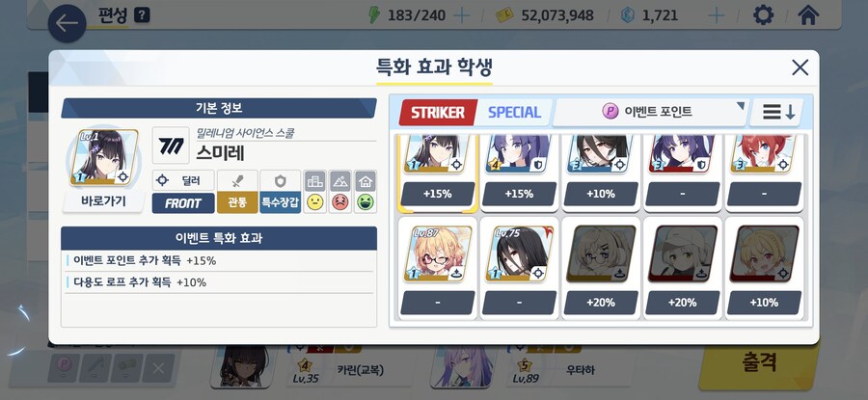The height and width of the screenshot is (400, 868).
Task: Click the 바로가기 shortcut button
Action: 103,201
